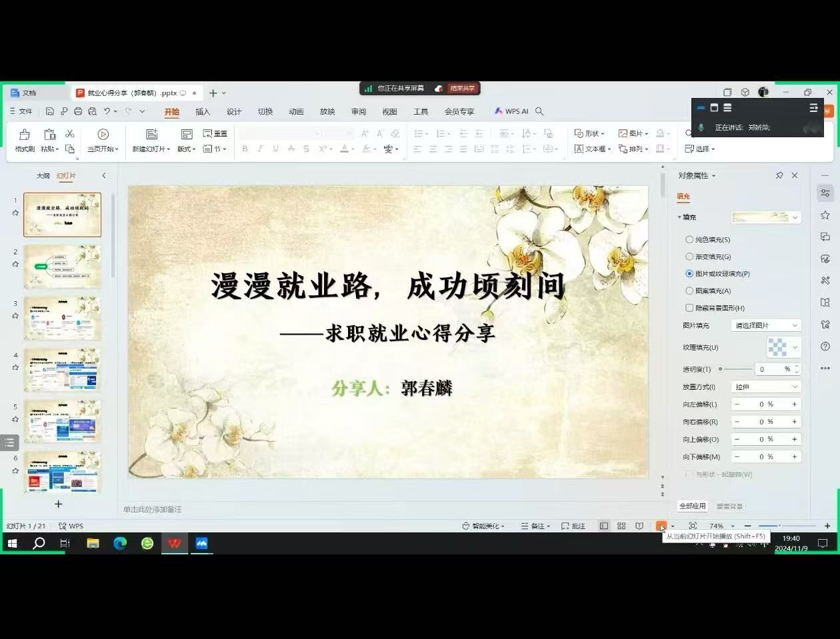This screenshot has height=639, width=840.
Task: Switch to slide sorter grid view icon
Action: pyautogui.click(x=621, y=526)
